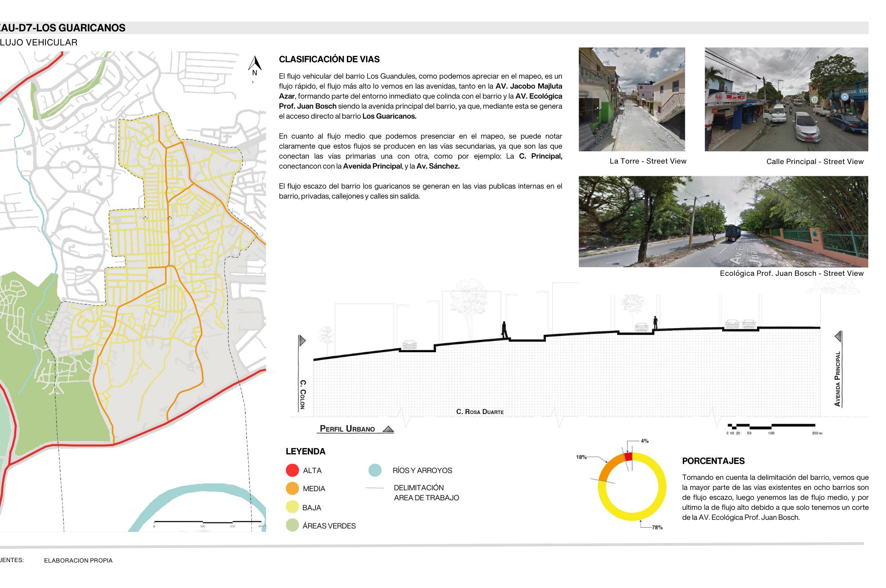
Task: Click the blue RÍOS Y ARROYOS legend circle
Action: point(375,470)
